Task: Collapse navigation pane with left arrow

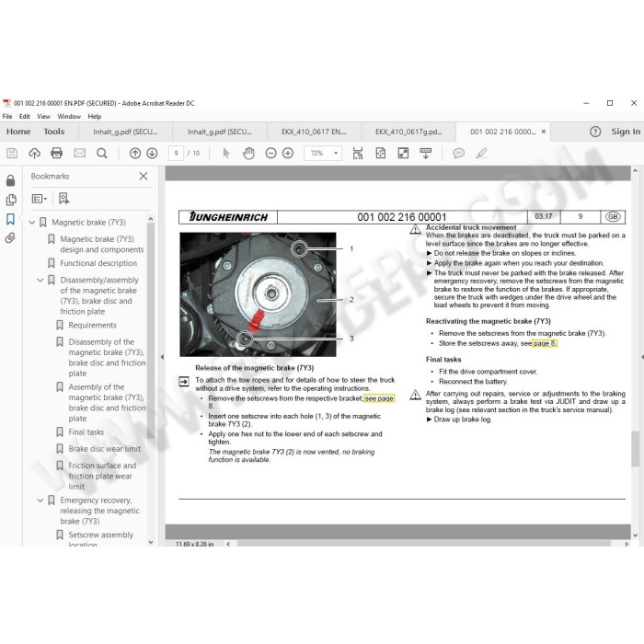Action: pos(162,357)
